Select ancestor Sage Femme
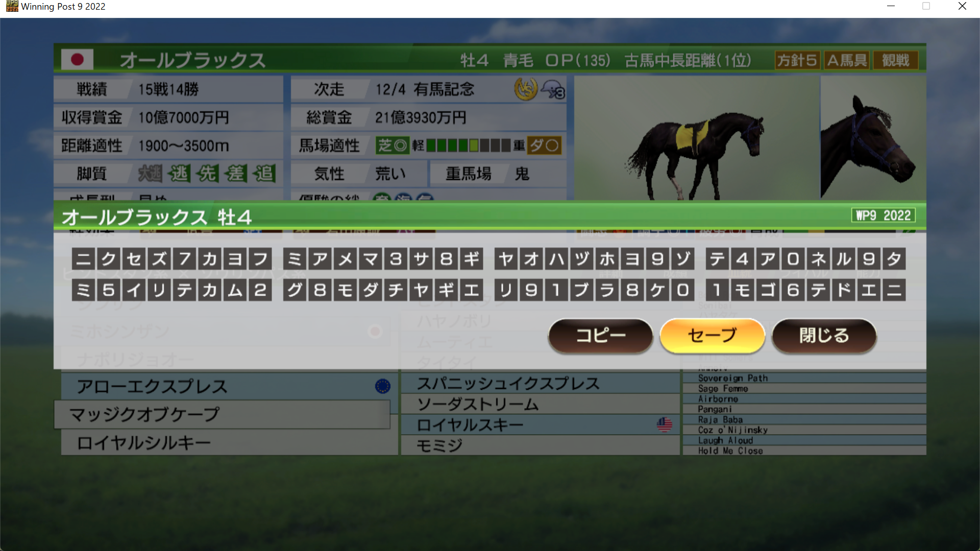The width and height of the screenshot is (980, 551). [x=804, y=388]
